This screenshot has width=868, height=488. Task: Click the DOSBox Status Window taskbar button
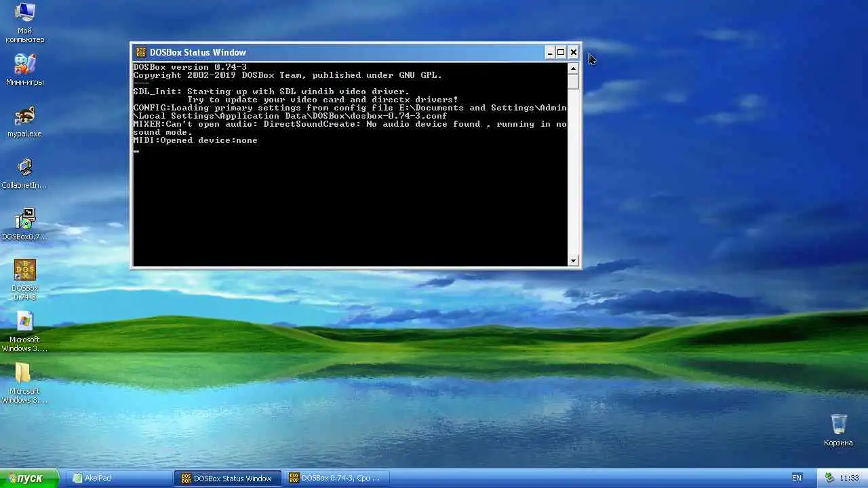tap(226, 478)
